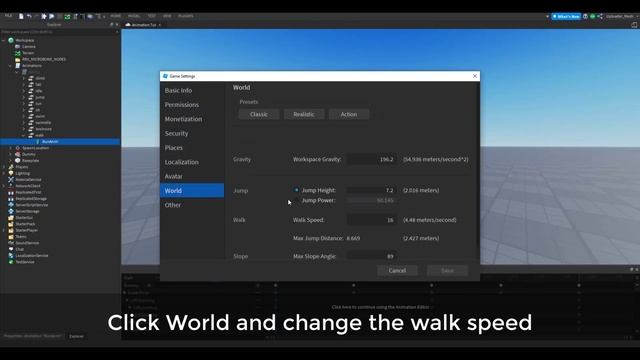Screen dimensions: 640x360
Task: Click the Workspace Gravity input field
Action: (371, 160)
